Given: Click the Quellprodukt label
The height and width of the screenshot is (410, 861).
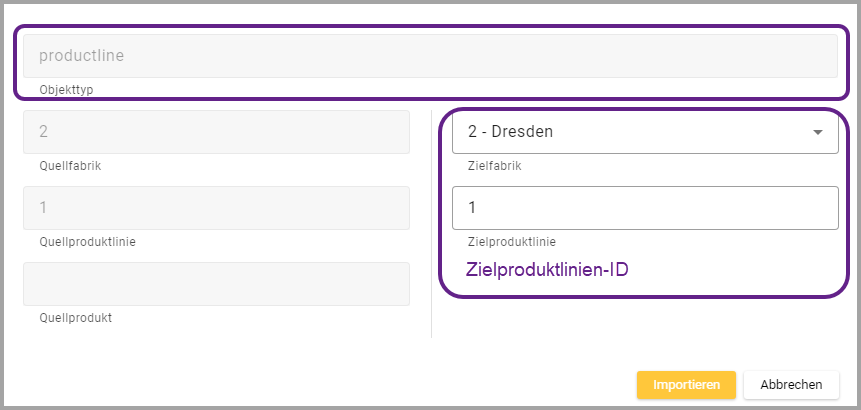Looking at the screenshot, I should [75, 318].
